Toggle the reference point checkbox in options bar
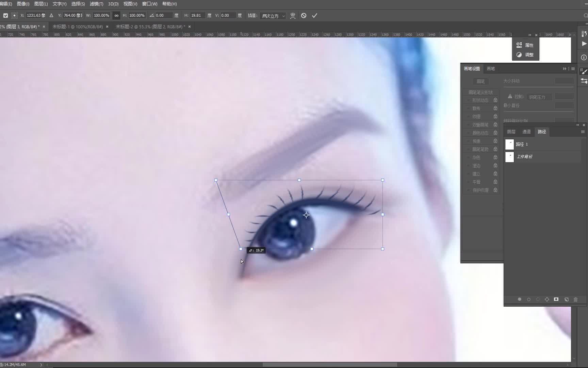Viewport: 588px width, 368px height. click(x=5, y=16)
